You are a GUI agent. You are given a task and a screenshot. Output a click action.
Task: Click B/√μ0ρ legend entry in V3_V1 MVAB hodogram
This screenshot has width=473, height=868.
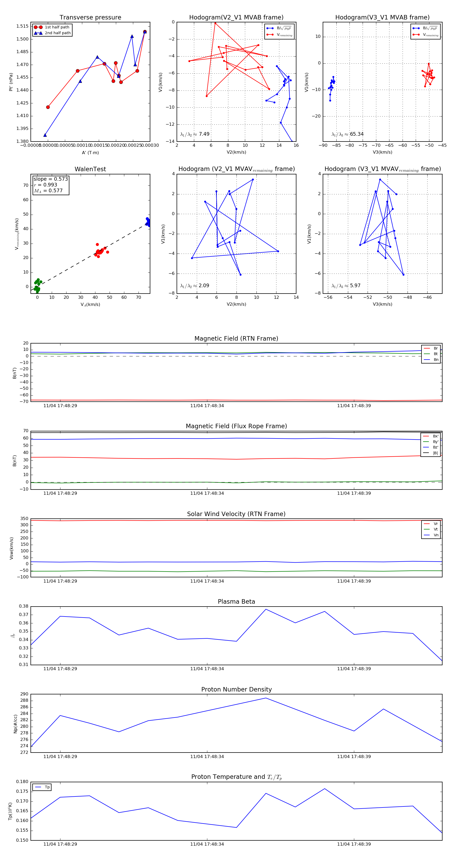click(425, 28)
